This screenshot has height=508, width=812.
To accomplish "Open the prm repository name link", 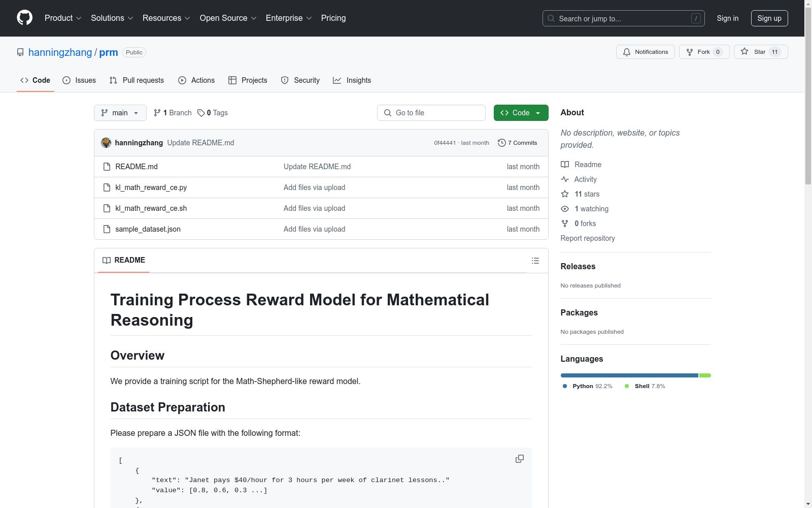I will click(x=109, y=52).
